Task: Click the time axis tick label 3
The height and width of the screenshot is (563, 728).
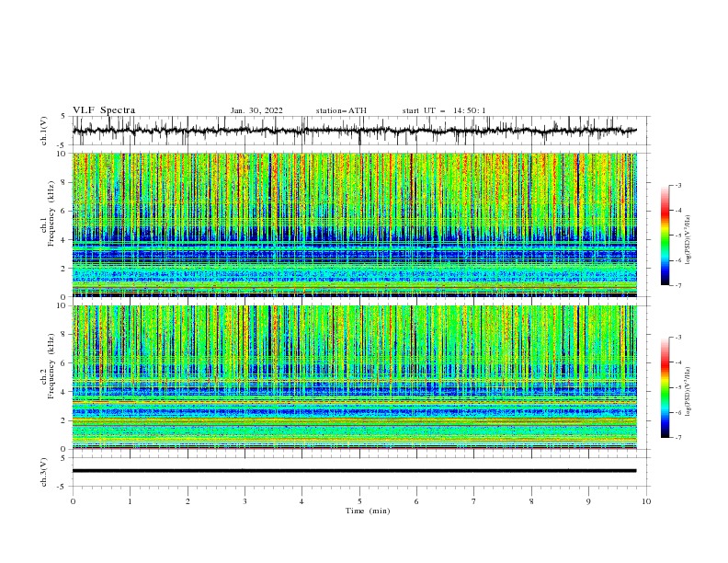Action: (245, 501)
